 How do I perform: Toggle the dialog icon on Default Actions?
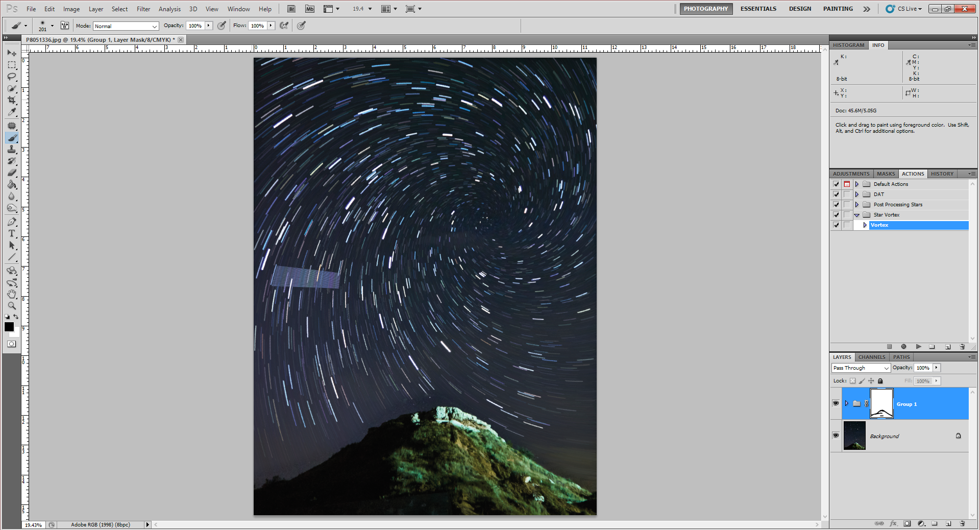(x=847, y=184)
